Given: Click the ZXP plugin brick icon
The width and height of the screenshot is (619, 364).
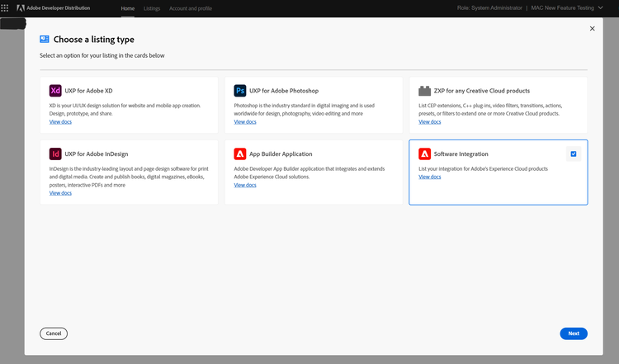Looking at the screenshot, I should click(424, 91).
